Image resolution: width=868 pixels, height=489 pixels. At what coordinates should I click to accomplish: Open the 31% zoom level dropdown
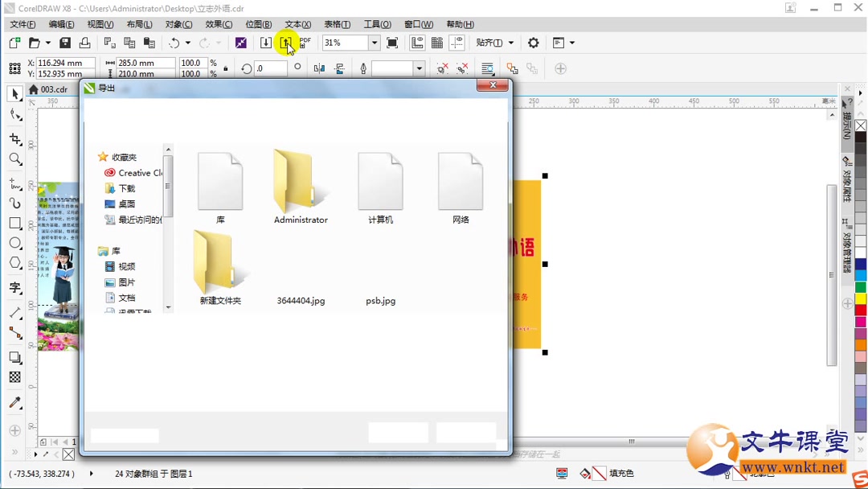tap(373, 43)
